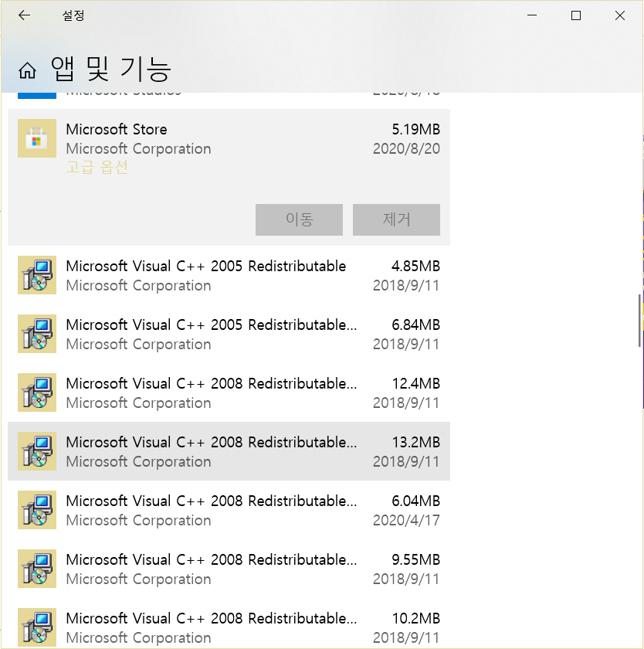Click the first Visual C++ 2008 Redistributable icon
The height and width of the screenshot is (649, 644).
37,392
